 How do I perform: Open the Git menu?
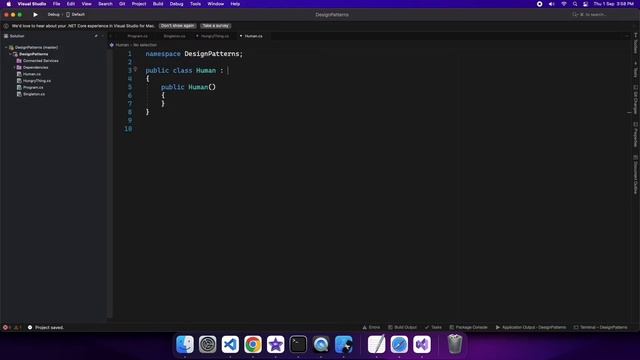(x=122, y=4)
